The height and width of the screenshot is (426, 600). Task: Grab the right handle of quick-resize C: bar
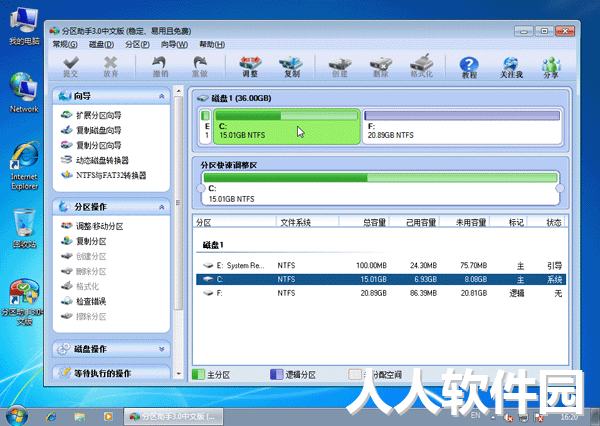point(560,188)
